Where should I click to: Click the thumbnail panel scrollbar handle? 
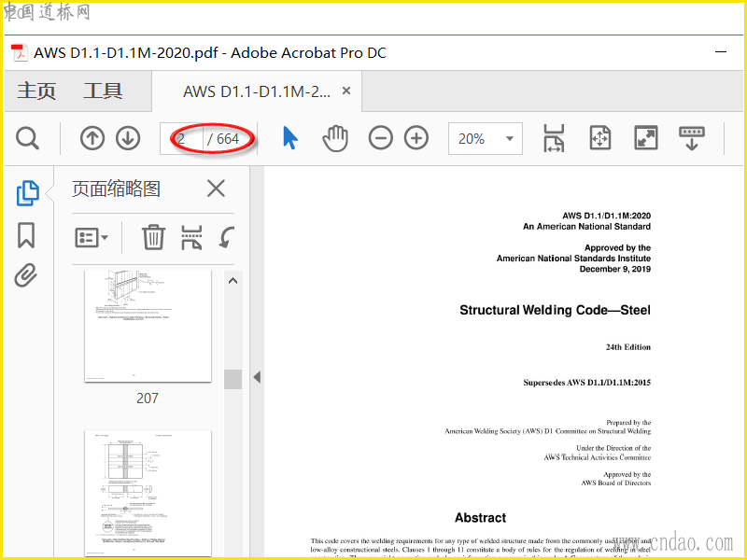[233, 379]
